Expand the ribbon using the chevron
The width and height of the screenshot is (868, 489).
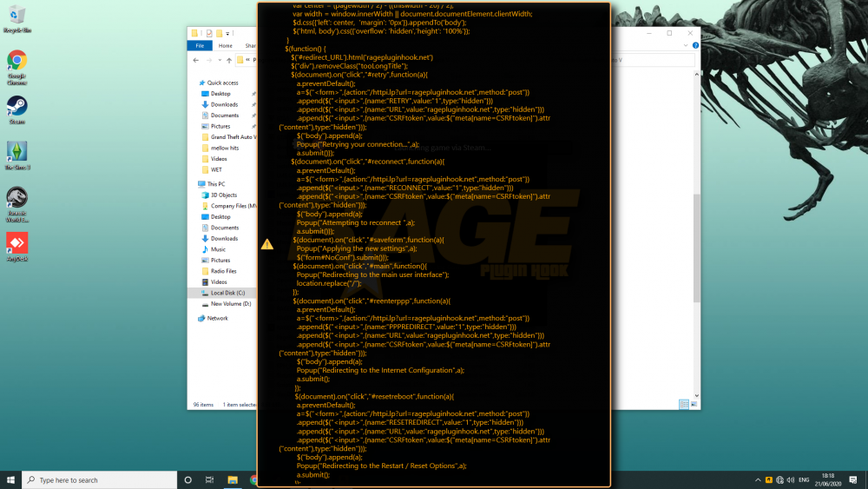(x=686, y=45)
